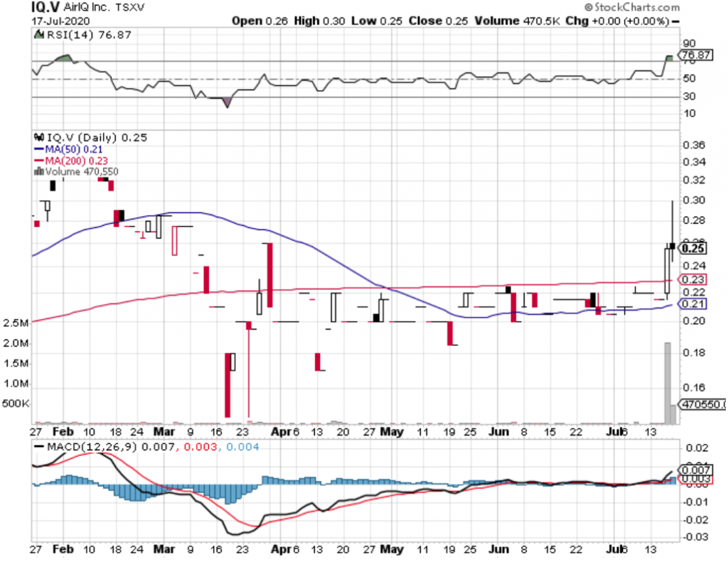728x562 pixels.
Task: Click the RSI legend area icon
Action: point(40,35)
